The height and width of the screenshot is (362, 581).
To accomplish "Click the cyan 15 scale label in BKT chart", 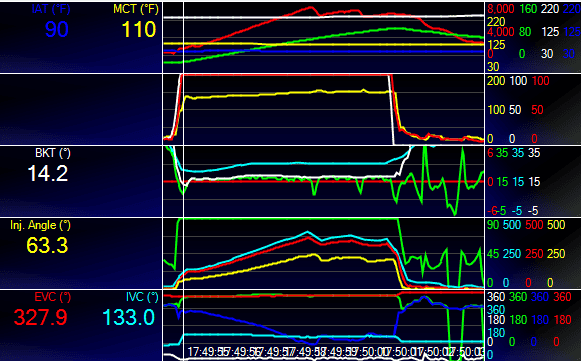I will pos(518,182).
